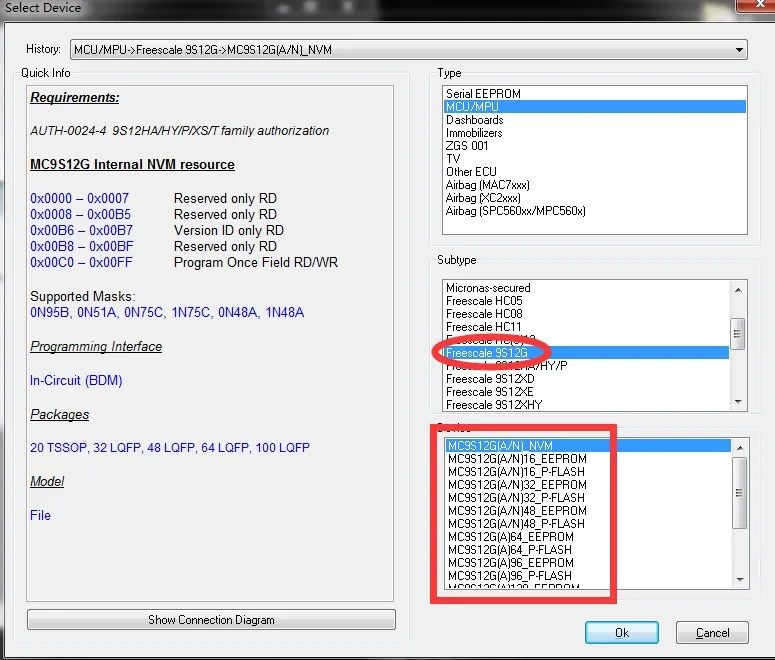Image resolution: width=775 pixels, height=660 pixels.
Task: Click Device list scroll up arrow
Action: (740, 448)
